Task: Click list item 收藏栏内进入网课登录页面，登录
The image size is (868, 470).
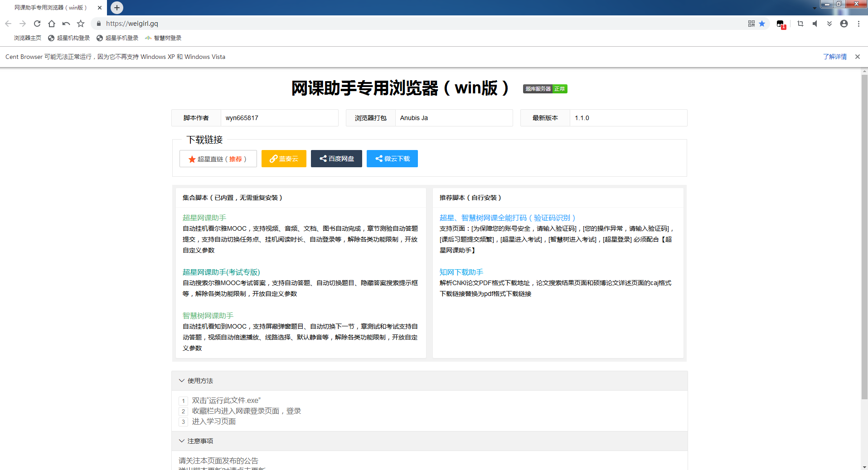Action: [247, 411]
